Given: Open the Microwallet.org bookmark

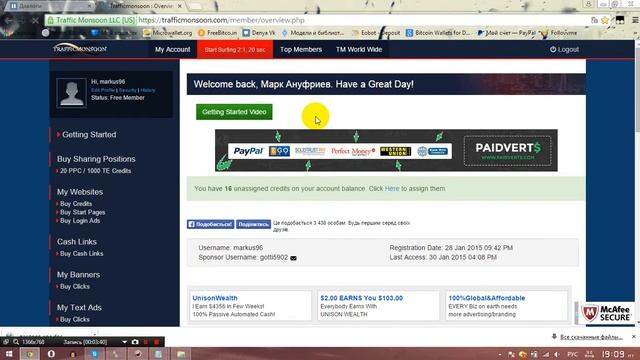Looking at the screenshot, I should (168, 33).
